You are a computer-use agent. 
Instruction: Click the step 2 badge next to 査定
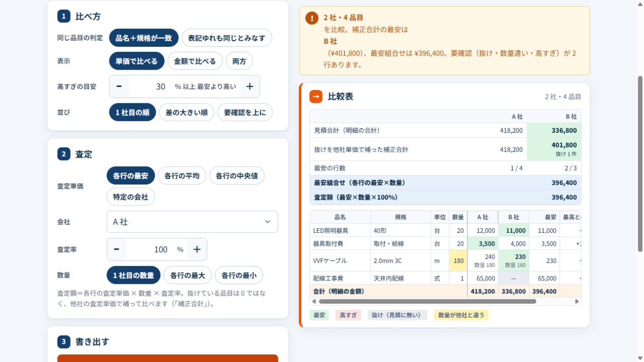64,154
